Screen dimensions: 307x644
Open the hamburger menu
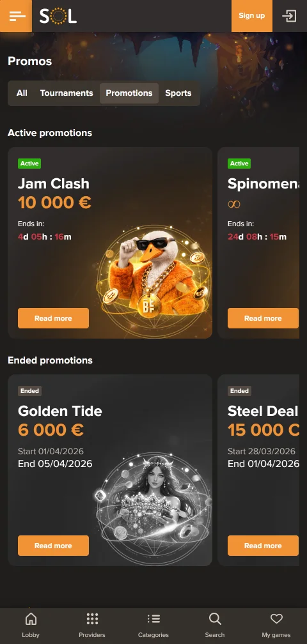pos(16,16)
